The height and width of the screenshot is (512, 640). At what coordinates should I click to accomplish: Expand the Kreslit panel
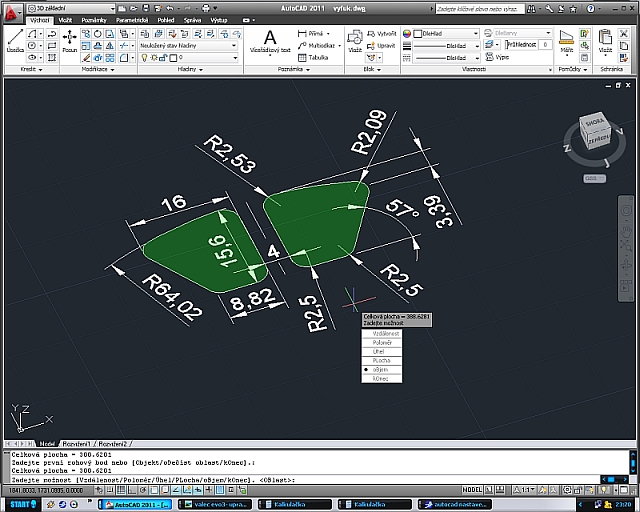coord(31,69)
